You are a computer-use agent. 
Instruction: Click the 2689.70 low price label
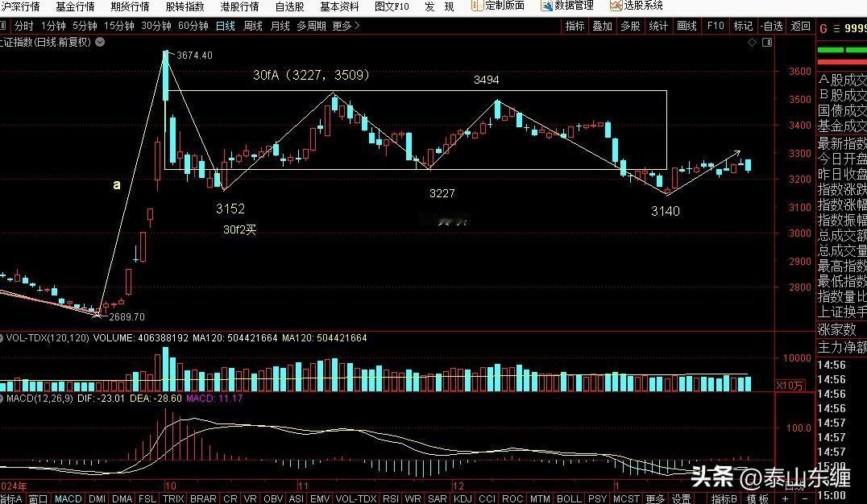pyautogui.click(x=127, y=316)
